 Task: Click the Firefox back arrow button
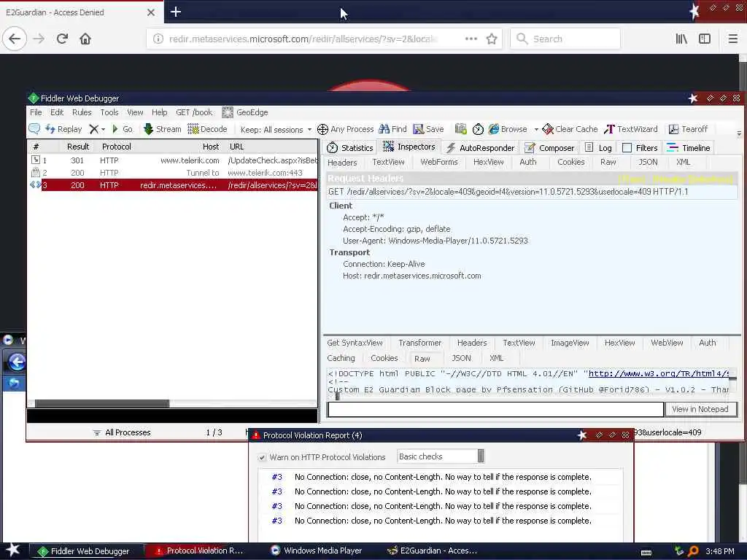click(x=15, y=39)
